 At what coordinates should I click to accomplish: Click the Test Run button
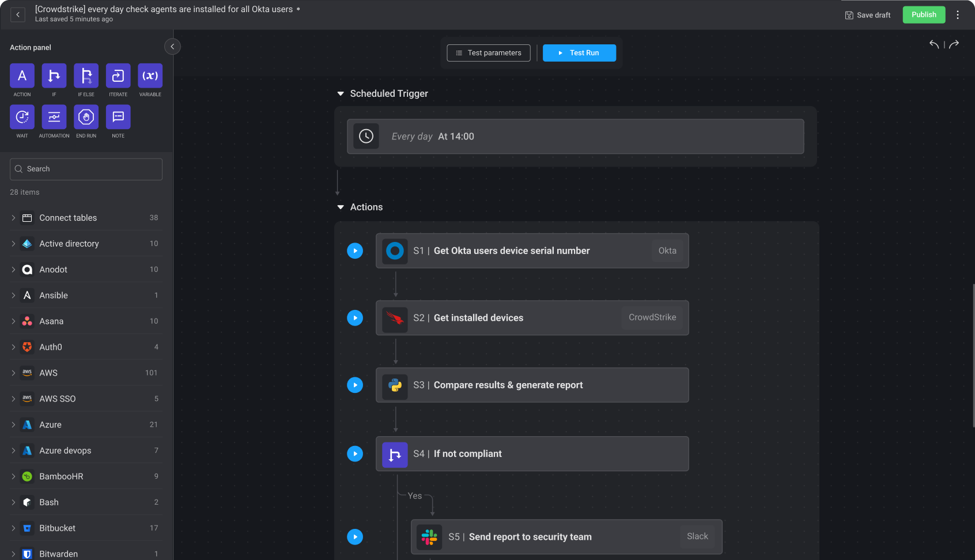(x=579, y=52)
